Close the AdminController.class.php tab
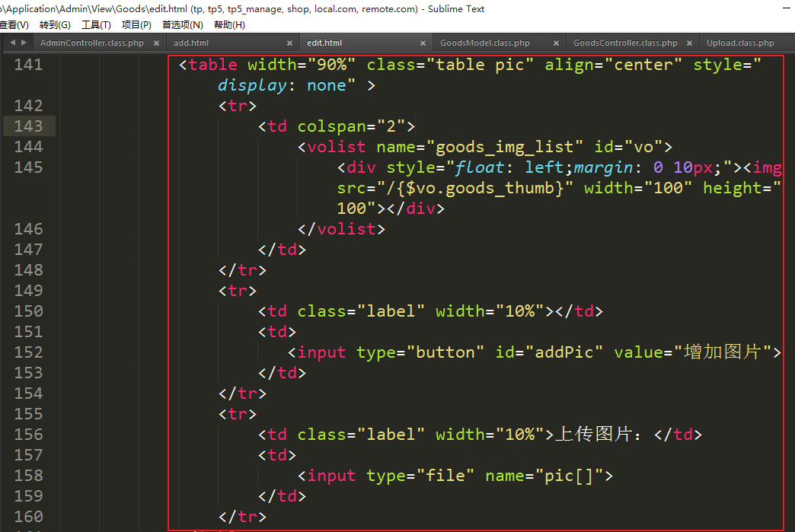Image resolution: width=795 pixels, height=532 pixels. pos(156,43)
